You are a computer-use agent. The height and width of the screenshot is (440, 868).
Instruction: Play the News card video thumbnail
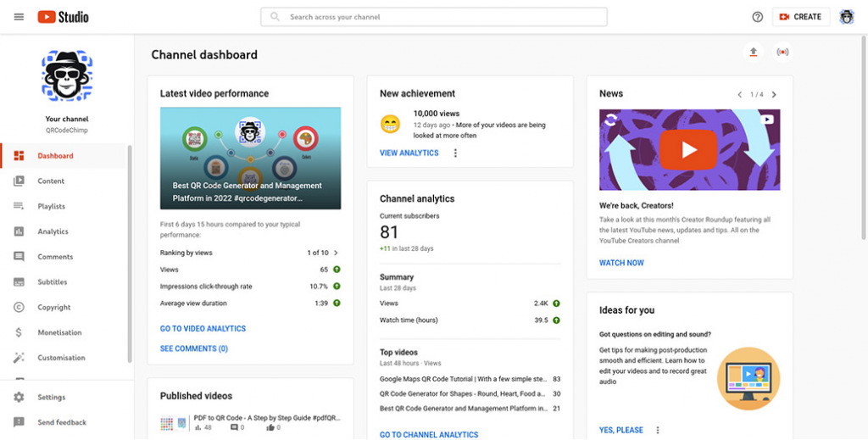[689, 150]
